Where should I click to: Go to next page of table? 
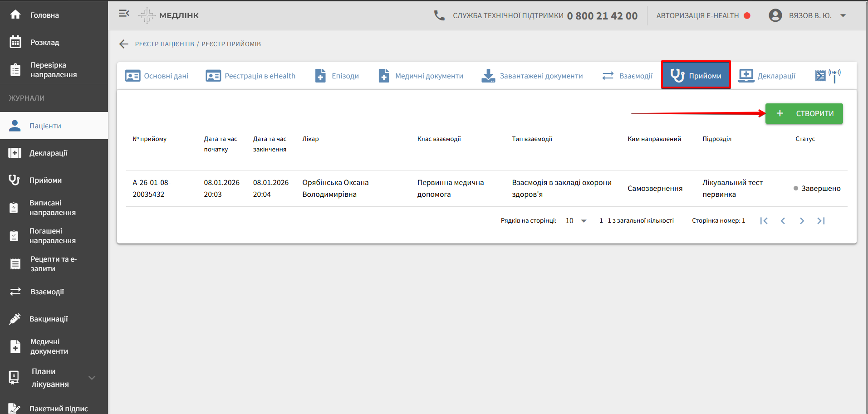coord(802,221)
